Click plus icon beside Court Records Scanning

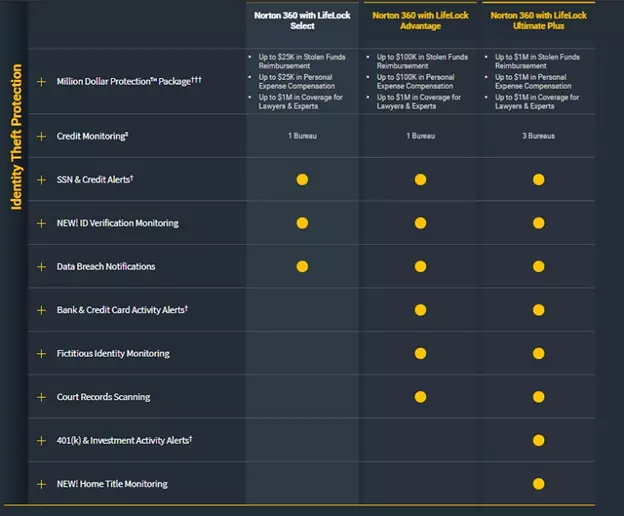tap(41, 397)
